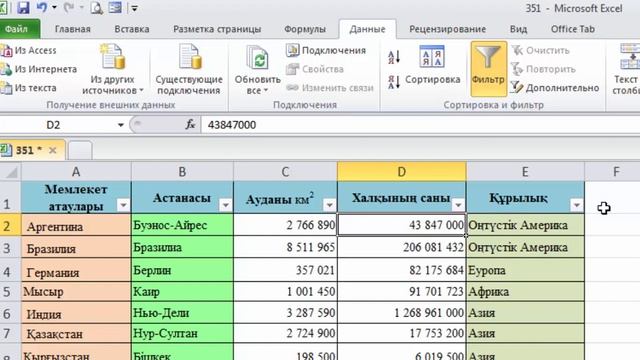Sort descending Я to А

pyautogui.click(x=394, y=82)
